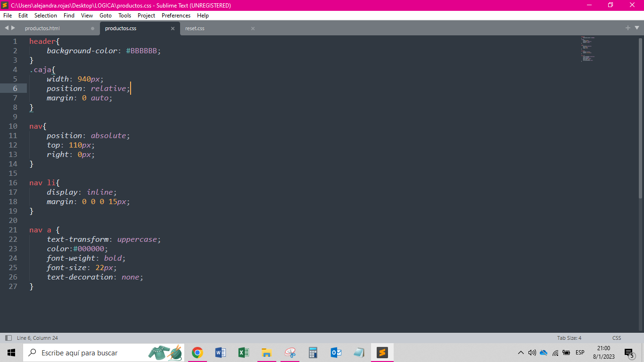Image resolution: width=644 pixels, height=362 pixels.
Task: Click the #BBBBBB color value
Action: (141, 51)
